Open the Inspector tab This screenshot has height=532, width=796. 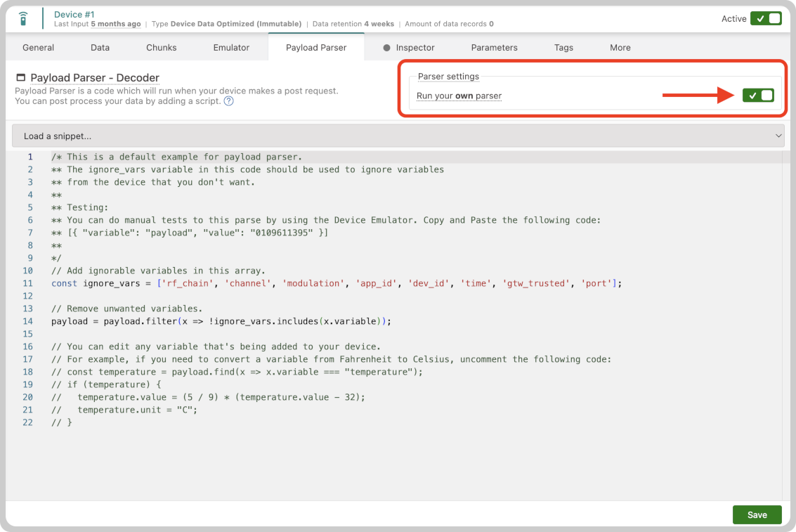coord(415,47)
